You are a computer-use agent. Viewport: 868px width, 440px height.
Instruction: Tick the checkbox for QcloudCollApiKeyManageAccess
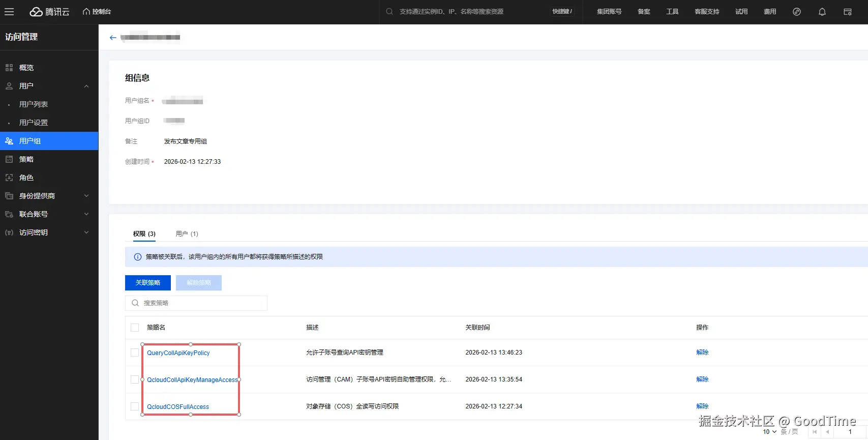(x=135, y=379)
